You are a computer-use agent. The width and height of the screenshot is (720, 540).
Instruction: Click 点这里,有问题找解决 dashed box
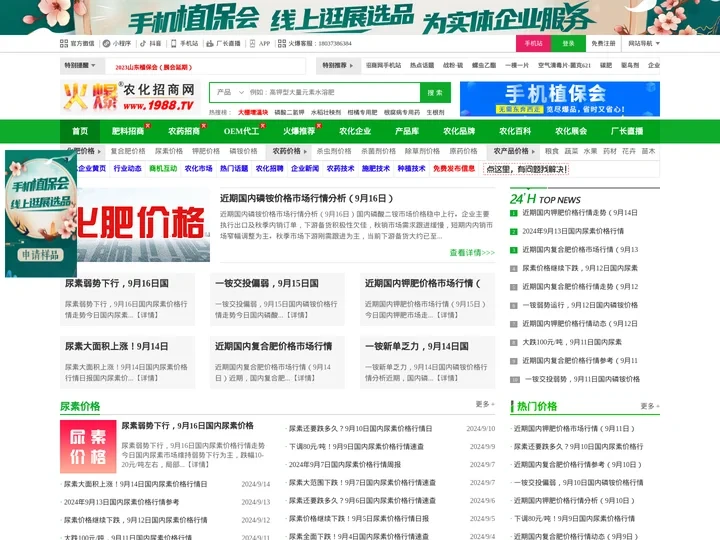pos(526,169)
